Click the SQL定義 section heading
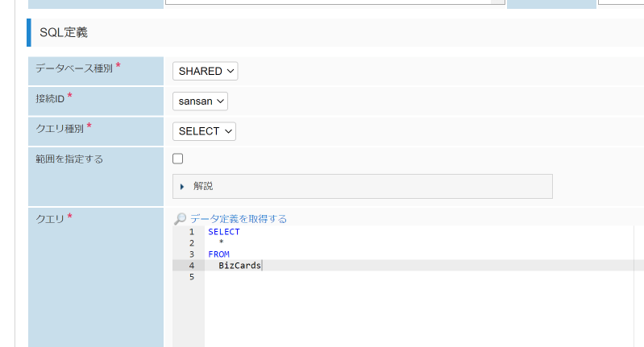644x347 pixels. pyautogui.click(x=64, y=33)
